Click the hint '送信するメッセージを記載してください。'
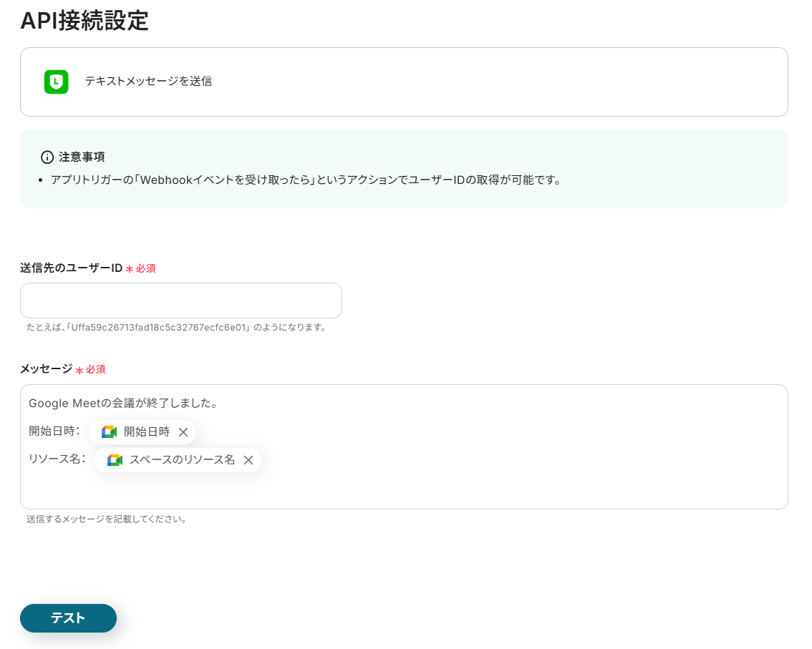This screenshot has width=812, height=649. click(106, 519)
